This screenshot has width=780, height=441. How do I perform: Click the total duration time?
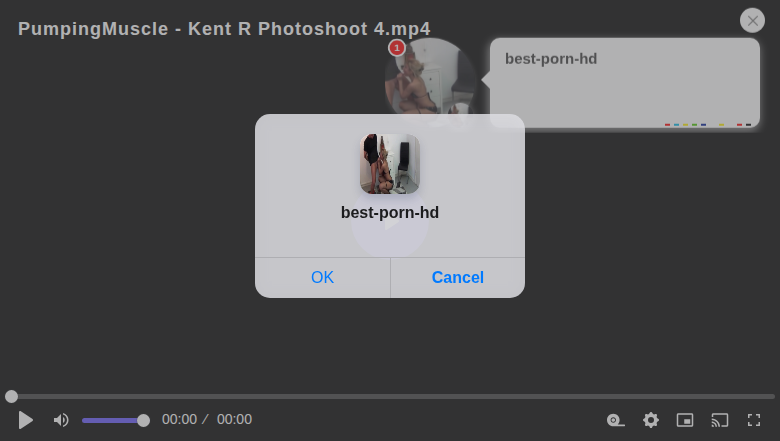point(234,420)
